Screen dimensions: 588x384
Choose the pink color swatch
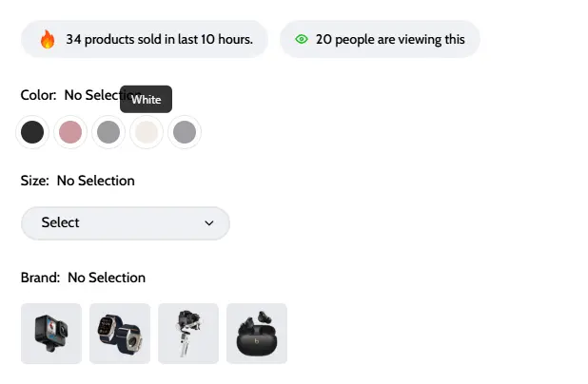(x=70, y=132)
